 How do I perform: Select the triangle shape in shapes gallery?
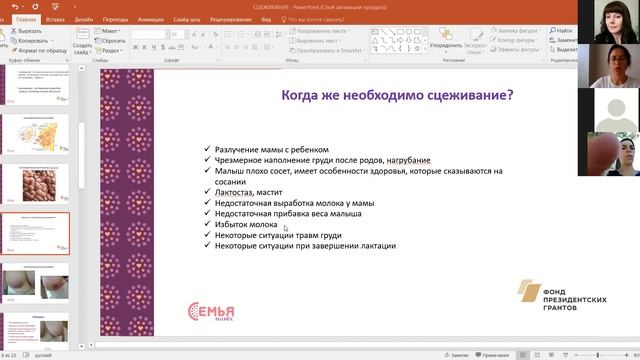click(375, 40)
